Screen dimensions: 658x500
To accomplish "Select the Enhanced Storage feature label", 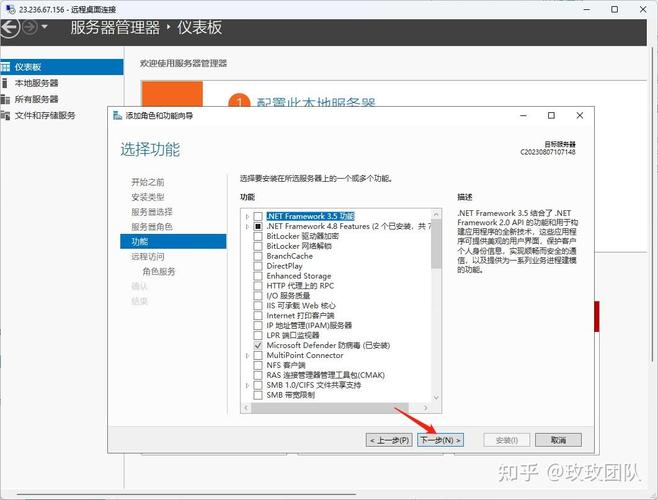I will click(299, 276).
